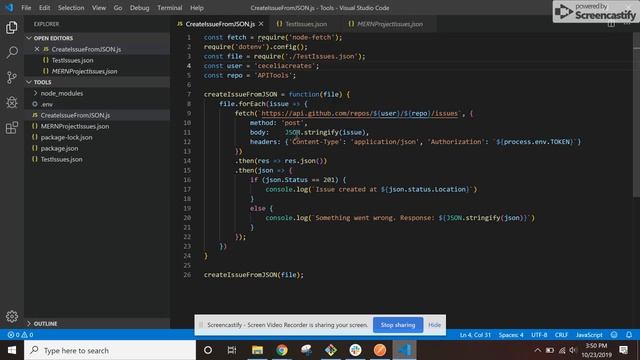Open the Extensions view in activity bar
This screenshot has width=640, height=360.
click(x=12, y=127)
